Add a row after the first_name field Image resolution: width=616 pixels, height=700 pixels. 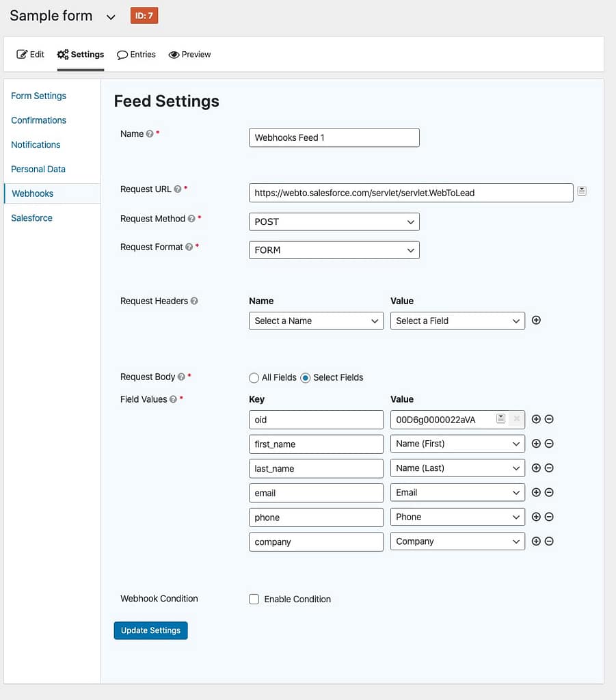coord(536,444)
